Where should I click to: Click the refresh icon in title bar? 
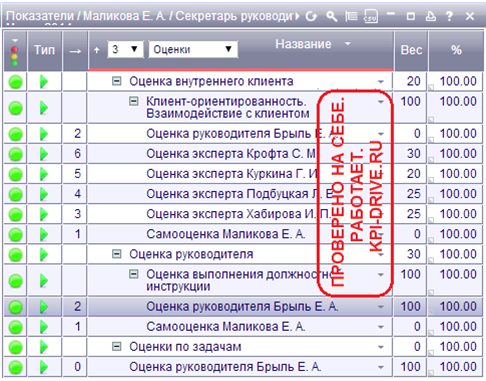click(x=311, y=16)
